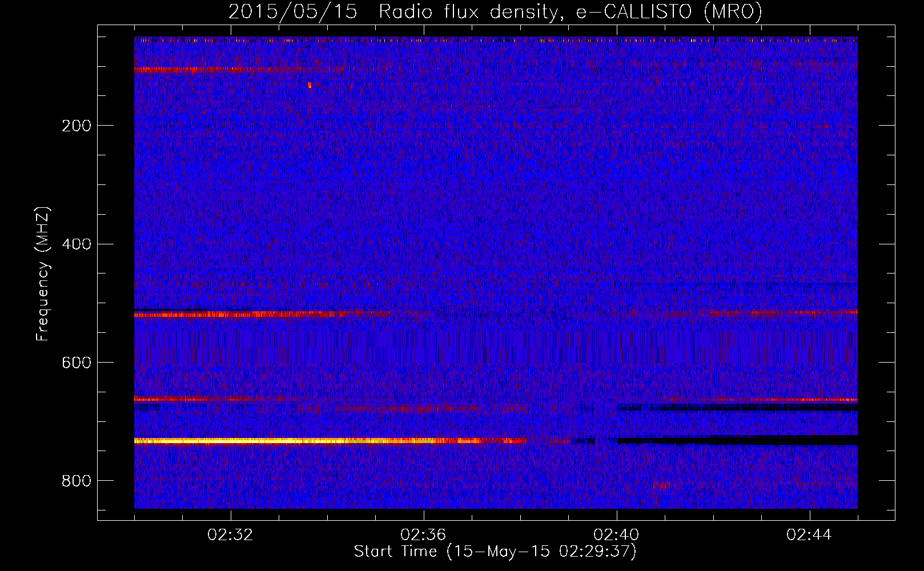
Task: Click the 02:44 time tick label
Action: point(809,535)
